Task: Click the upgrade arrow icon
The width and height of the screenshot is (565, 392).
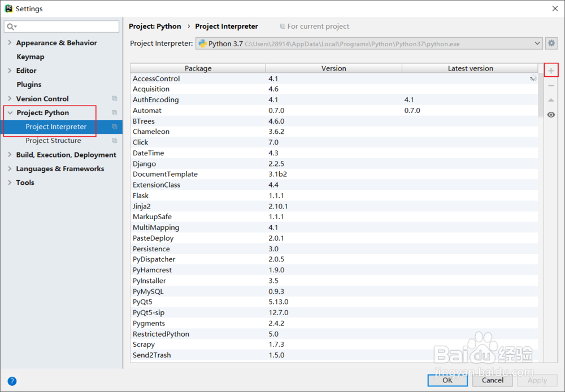Action: 551,100
